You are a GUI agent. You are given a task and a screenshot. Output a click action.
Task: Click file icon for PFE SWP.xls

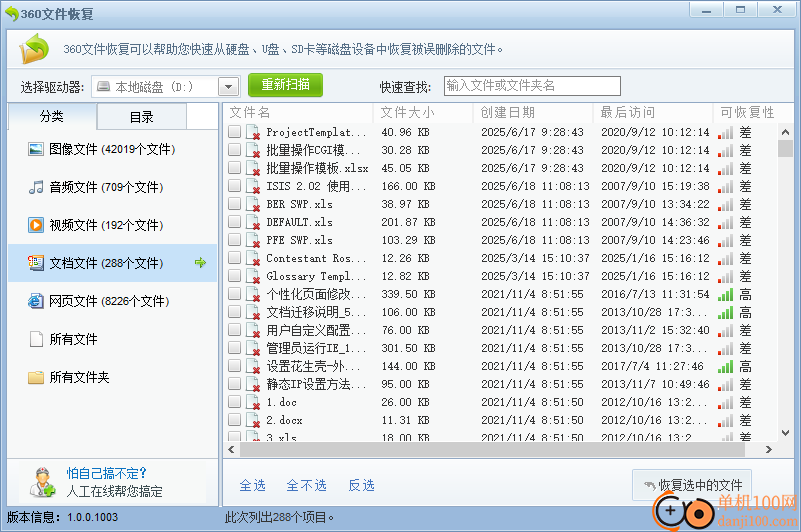[253, 240]
